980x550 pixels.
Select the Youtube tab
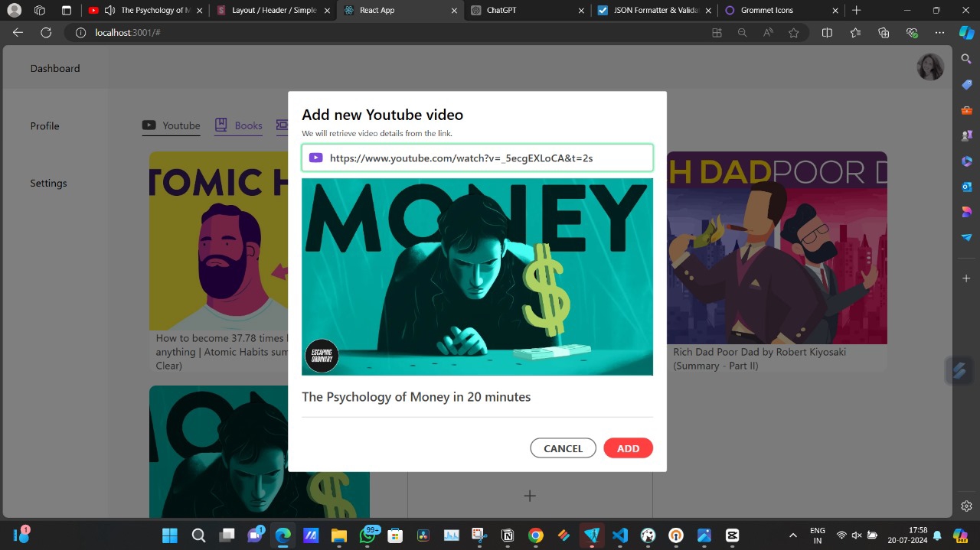171,125
